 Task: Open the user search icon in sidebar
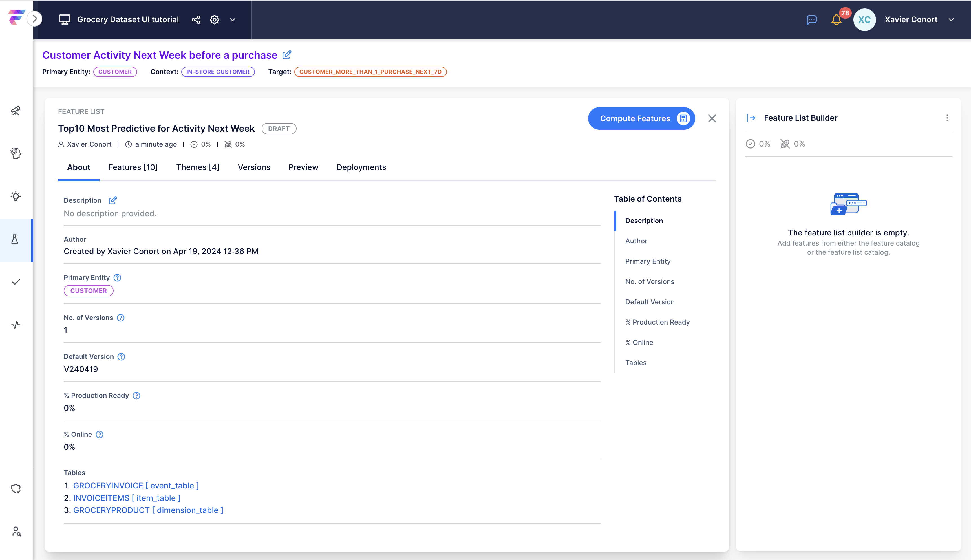16,532
